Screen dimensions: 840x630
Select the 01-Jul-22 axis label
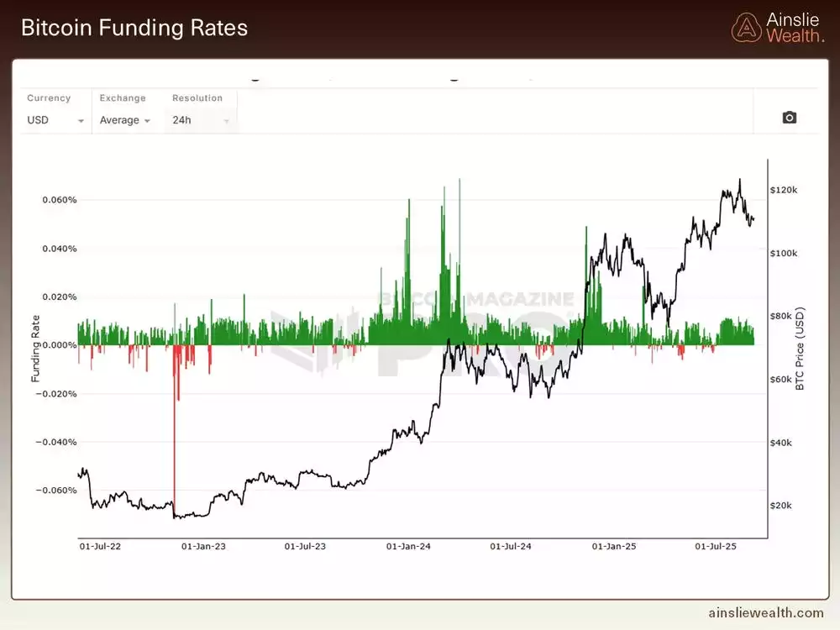pos(100,547)
